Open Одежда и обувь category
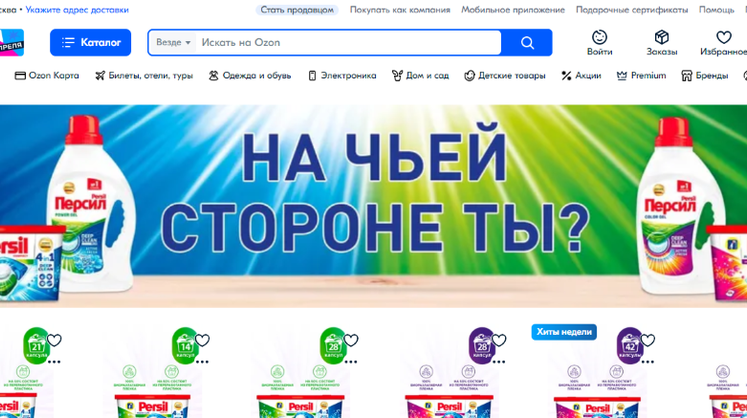The width and height of the screenshot is (747, 418). pyautogui.click(x=250, y=75)
